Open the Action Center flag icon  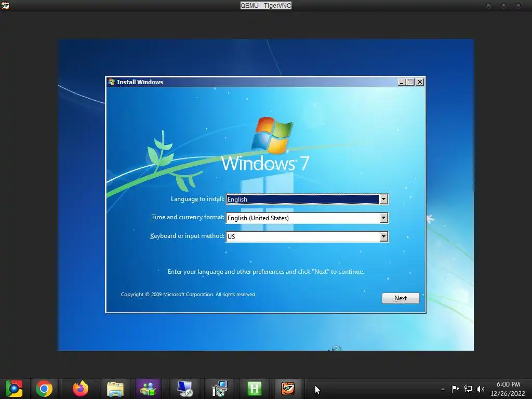coord(455,389)
